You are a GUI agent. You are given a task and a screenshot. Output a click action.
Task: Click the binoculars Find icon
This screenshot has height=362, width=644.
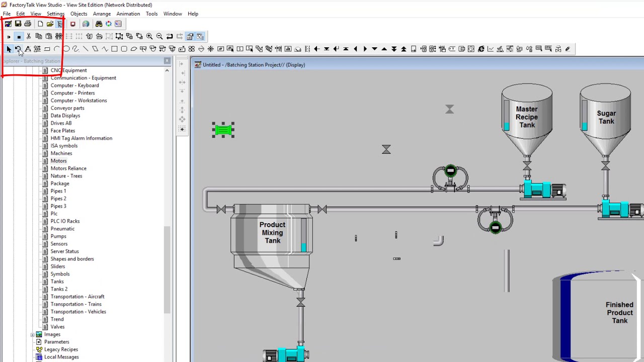[99, 24]
